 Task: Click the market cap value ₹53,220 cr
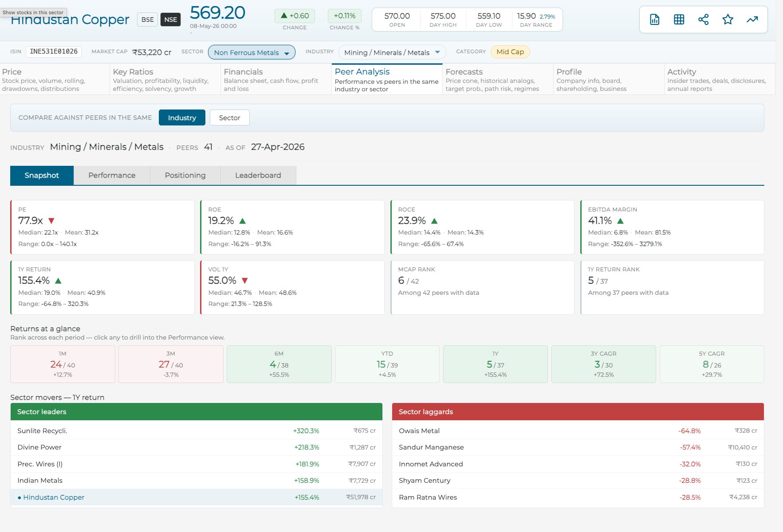152,52
